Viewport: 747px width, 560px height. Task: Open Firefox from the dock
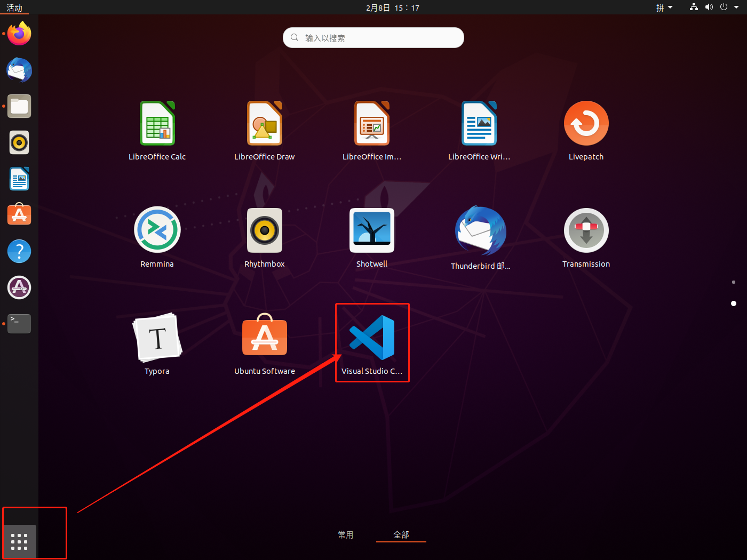point(19,34)
